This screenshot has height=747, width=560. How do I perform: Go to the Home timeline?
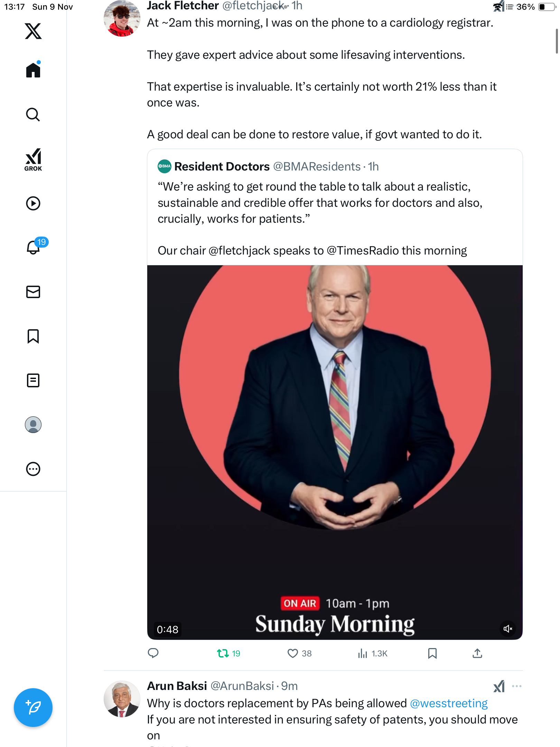click(x=33, y=70)
